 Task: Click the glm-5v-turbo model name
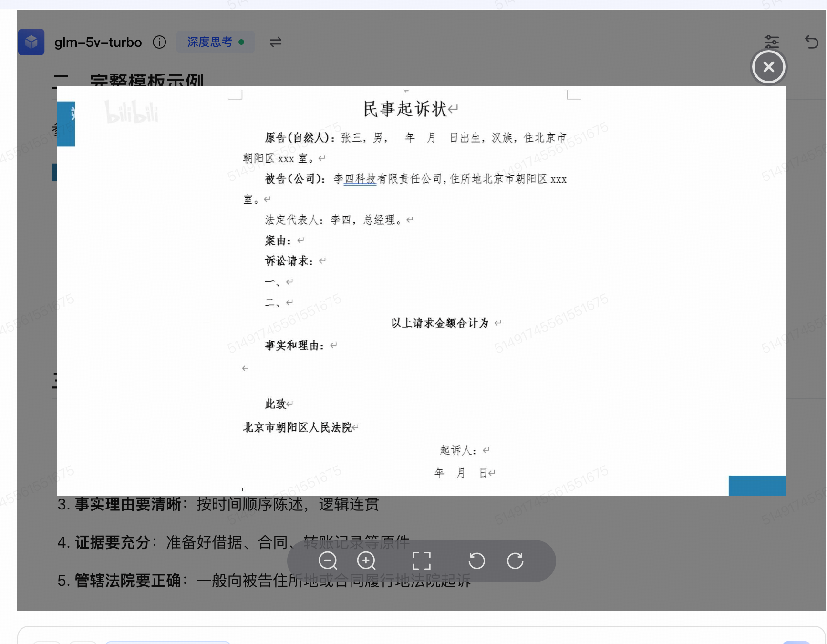(98, 42)
